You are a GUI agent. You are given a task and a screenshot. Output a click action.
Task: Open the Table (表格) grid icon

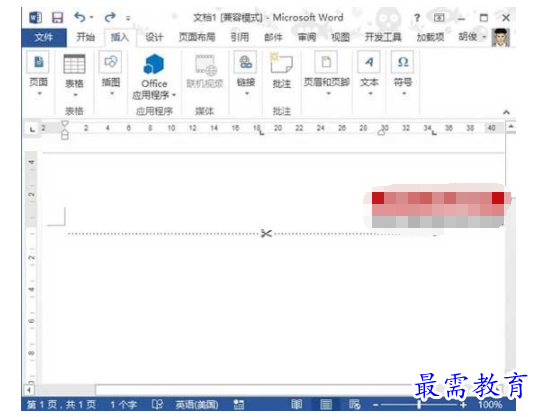click(74, 64)
